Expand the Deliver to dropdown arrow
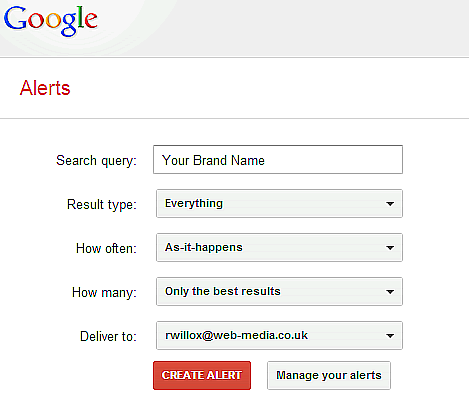469x402 pixels. pyautogui.click(x=390, y=336)
